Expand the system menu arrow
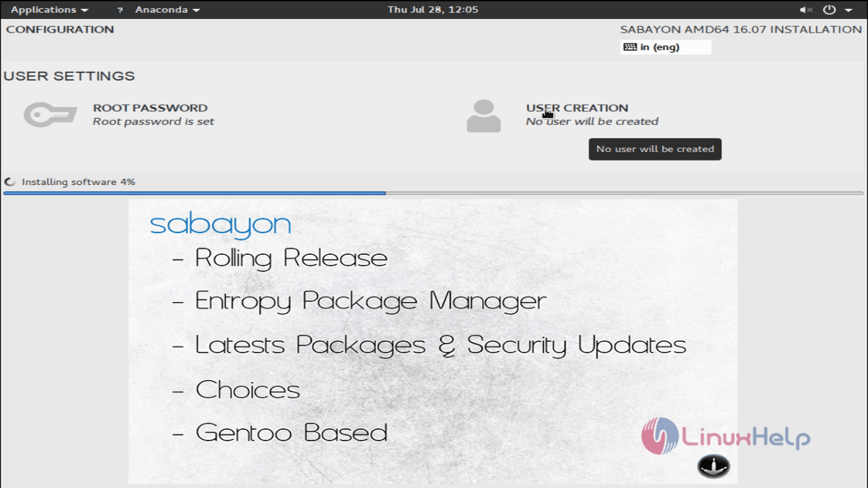Viewport: 868px width, 488px height. click(848, 10)
